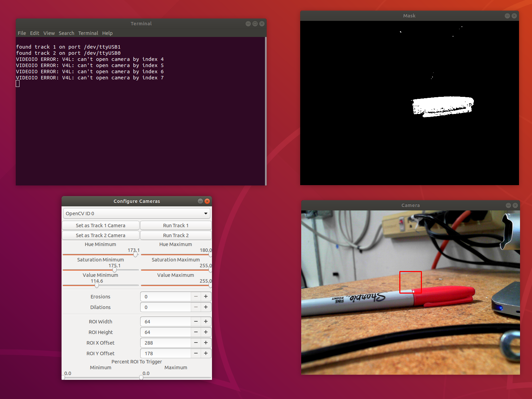The image size is (532, 399).
Task: Click the ROI X Offset value field
Action: 166,343
